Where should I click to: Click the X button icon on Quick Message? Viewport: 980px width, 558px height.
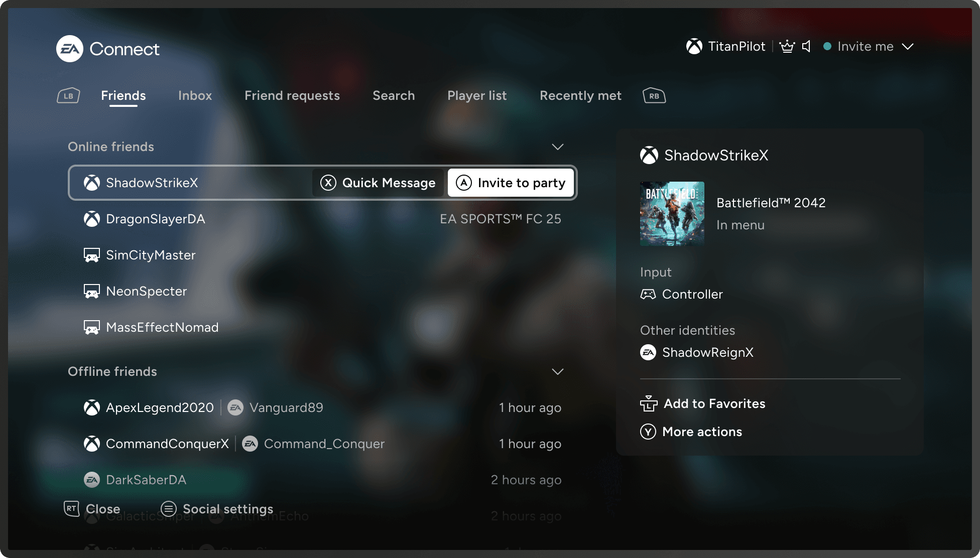tap(328, 183)
